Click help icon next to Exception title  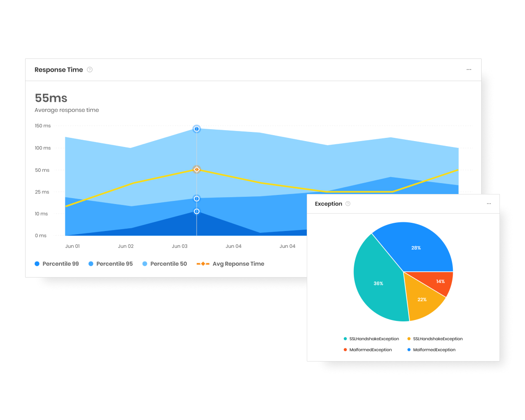pyautogui.click(x=348, y=204)
